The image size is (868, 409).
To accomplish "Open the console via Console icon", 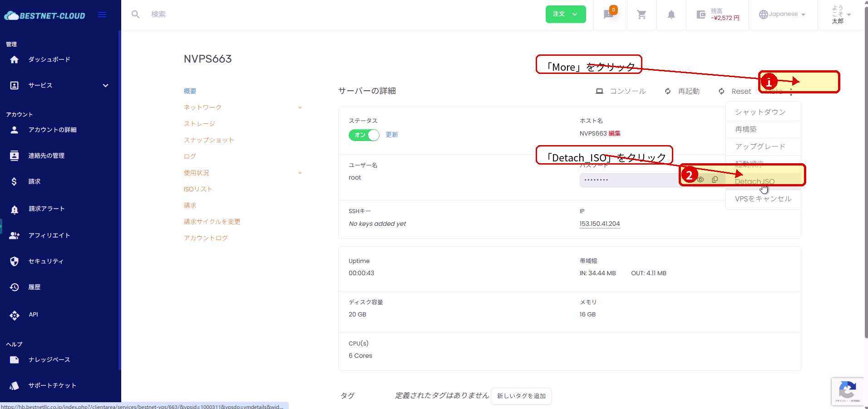I will click(x=599, y=91).
